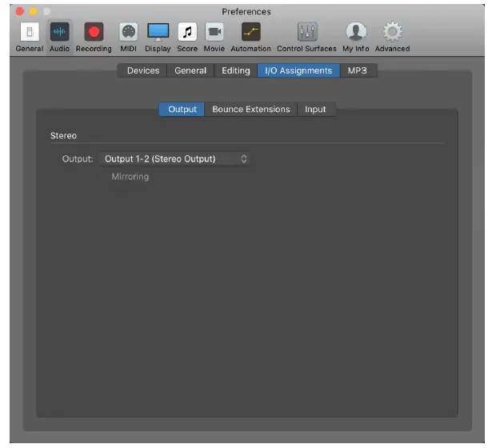Open the Recording preferences icon
The width and height of the screenshot is (492, 448).
coord(94,32)
